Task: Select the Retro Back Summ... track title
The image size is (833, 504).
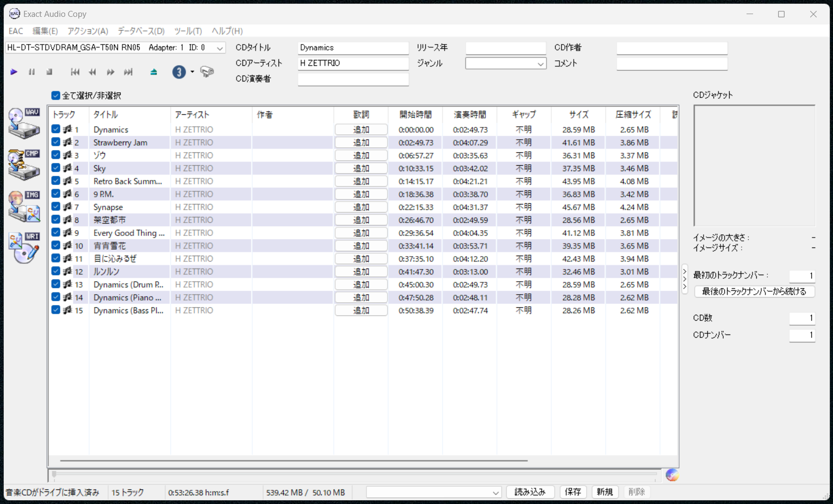Action: click(x=128, y=181)
